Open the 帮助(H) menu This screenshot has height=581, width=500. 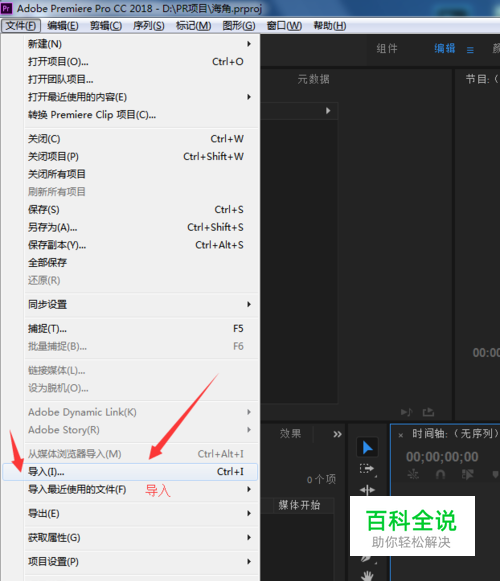pos(330,26)
